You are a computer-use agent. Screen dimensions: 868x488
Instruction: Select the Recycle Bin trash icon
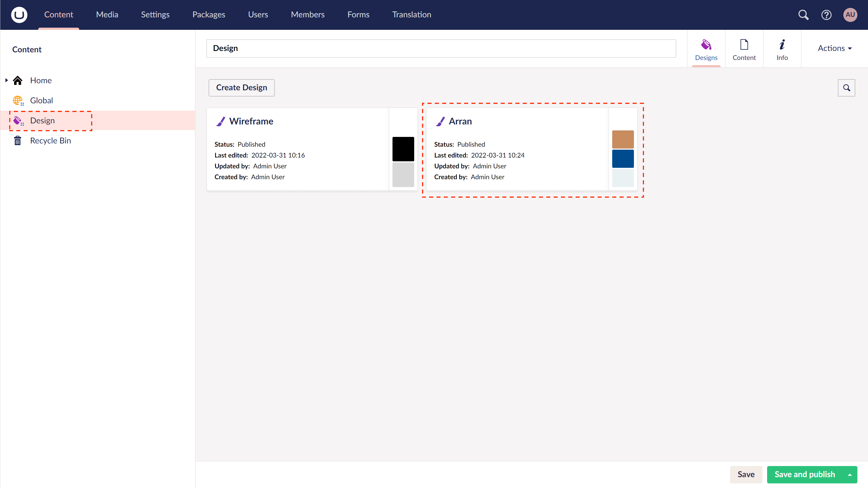(x=18, y=140)
